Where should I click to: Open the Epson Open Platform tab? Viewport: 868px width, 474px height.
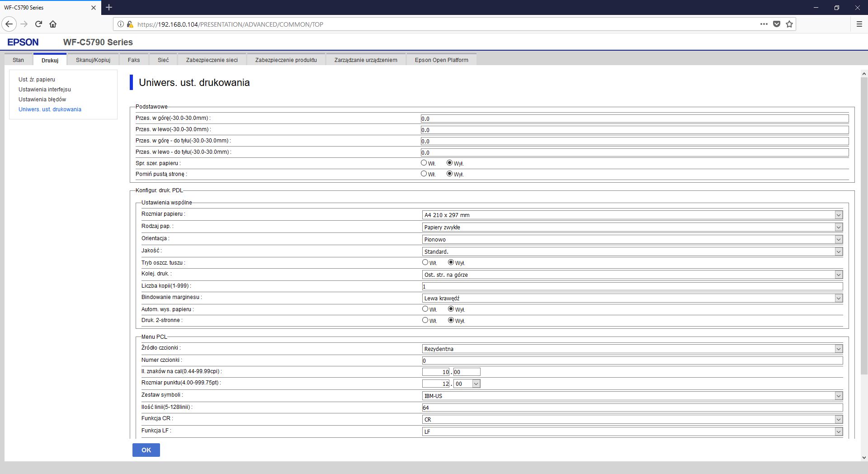pyautogui.click(x=442, y=60)
